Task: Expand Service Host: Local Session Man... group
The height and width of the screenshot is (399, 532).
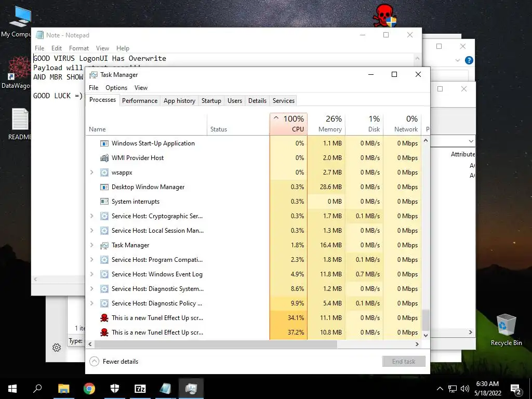Action: [x=91, y=231]
